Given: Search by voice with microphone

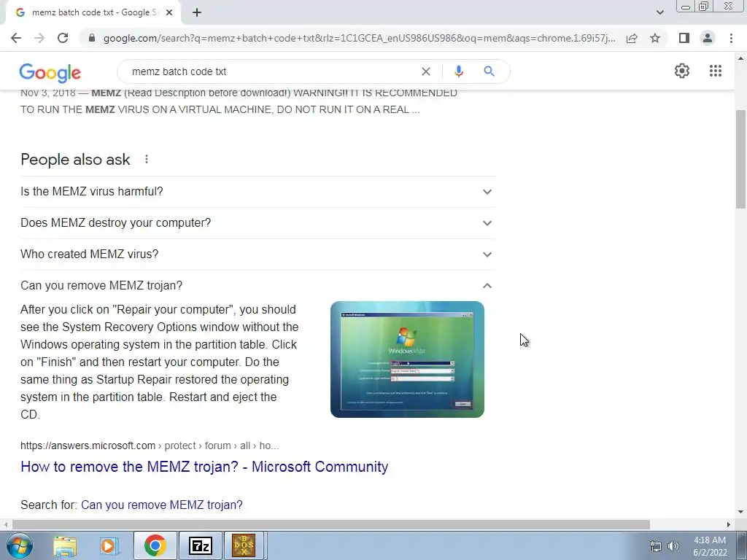Looking at the screenshot, I should (x=458, y=71).
